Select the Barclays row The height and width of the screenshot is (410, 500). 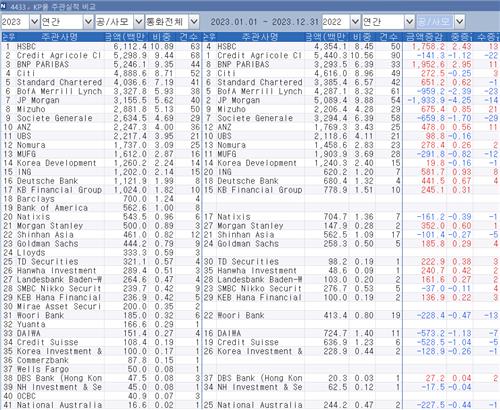point(101,199)
